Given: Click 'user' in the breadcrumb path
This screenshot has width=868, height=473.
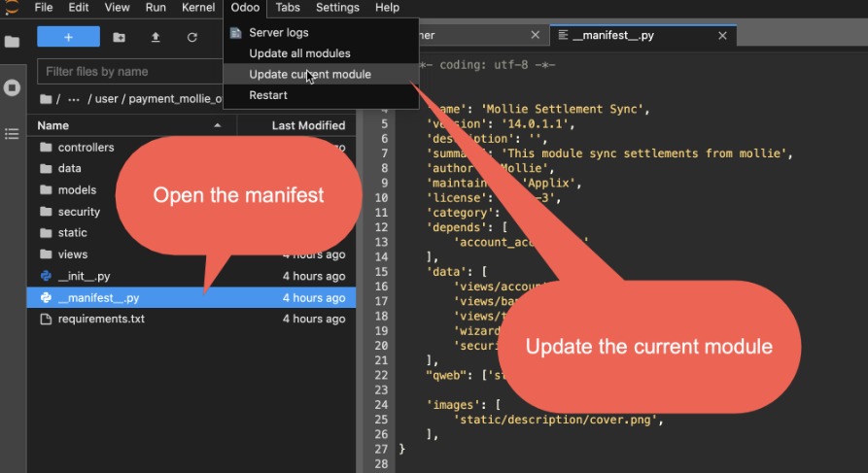Looking at the screenshot, I should pos(106,99).
